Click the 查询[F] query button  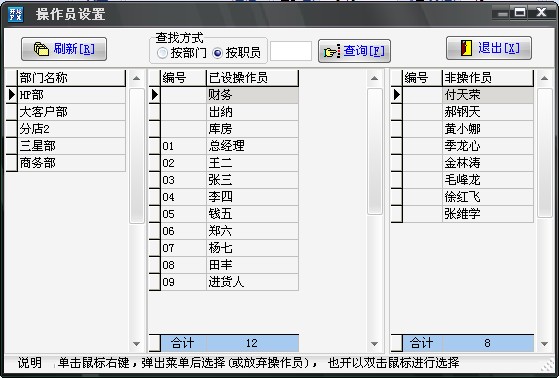pyautogui.click(x=354, y=51)
